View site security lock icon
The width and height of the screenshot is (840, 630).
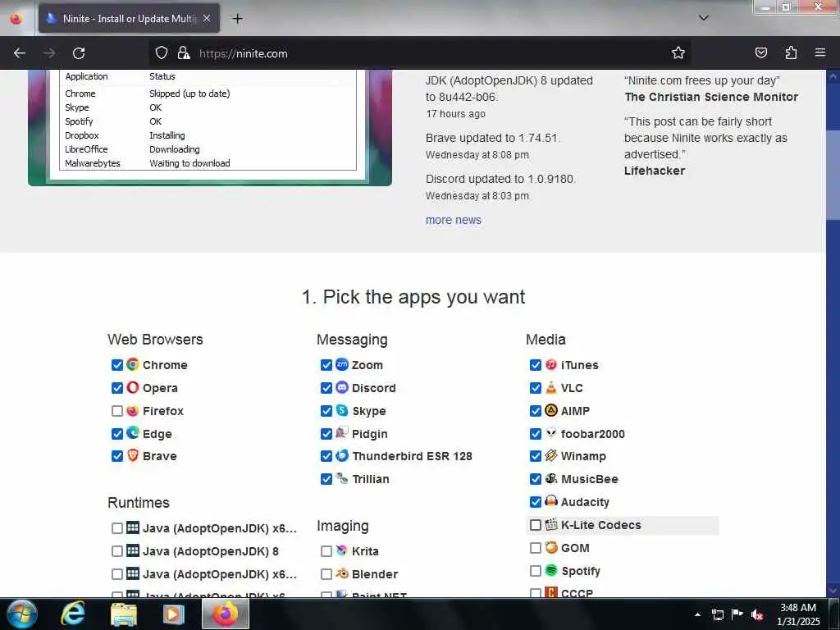click(x=184, y=53)
